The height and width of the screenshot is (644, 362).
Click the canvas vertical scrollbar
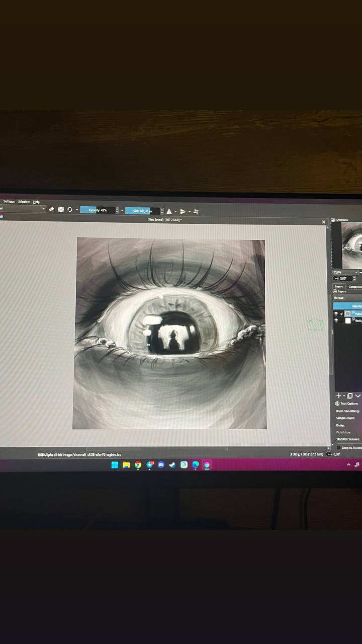tap(330, 335)
